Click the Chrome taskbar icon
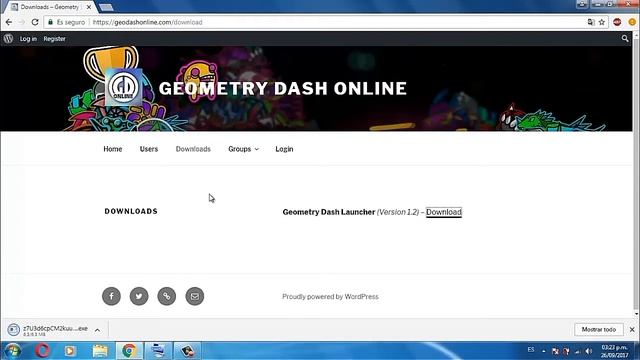This screenshot has height=360, width=640. click(129, 351)
